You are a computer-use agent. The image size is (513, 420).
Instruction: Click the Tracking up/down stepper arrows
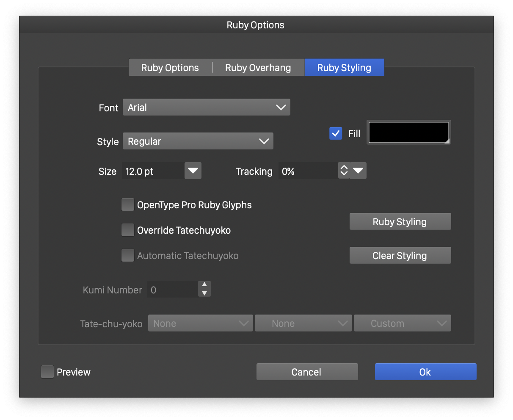click(344, 171)
